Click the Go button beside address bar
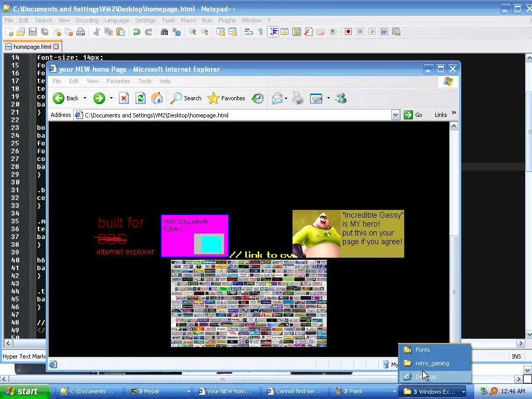This screenshot has height=399, width=532. coord(413,115)
